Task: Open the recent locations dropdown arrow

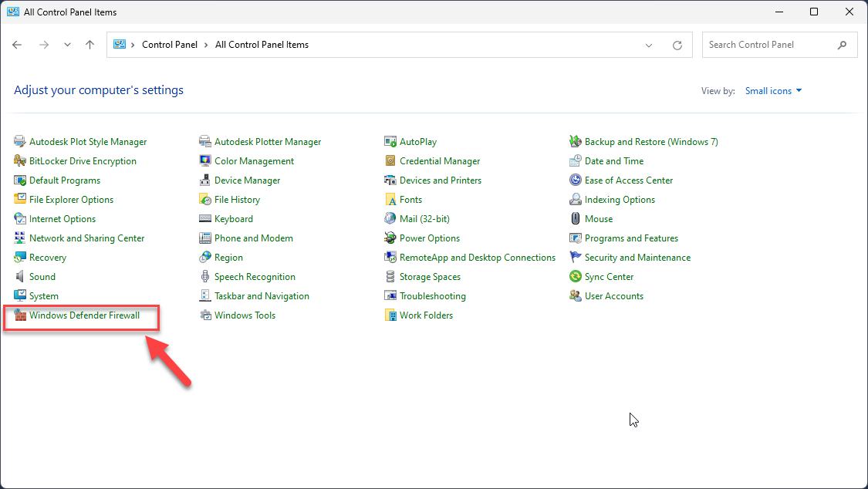Action: (68, 45)
